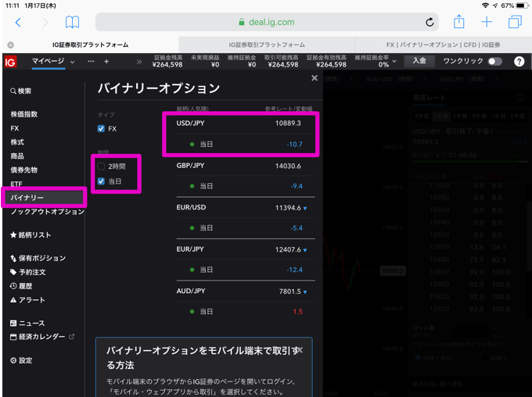Click EUR/USD down arrow indicator
Screen dimensions: 532x397
305,209
